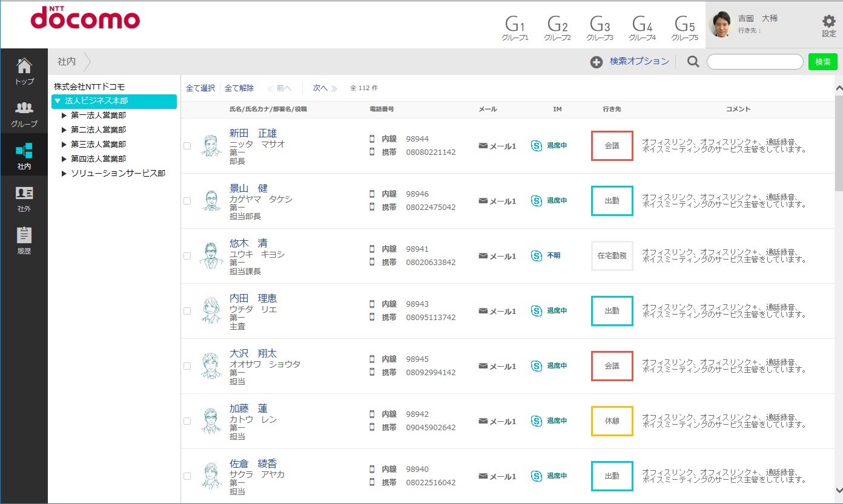The image size is (843, 504).
Task: Click the Skype IM icon for 新田 正雄
Action: tap(536, 146)
